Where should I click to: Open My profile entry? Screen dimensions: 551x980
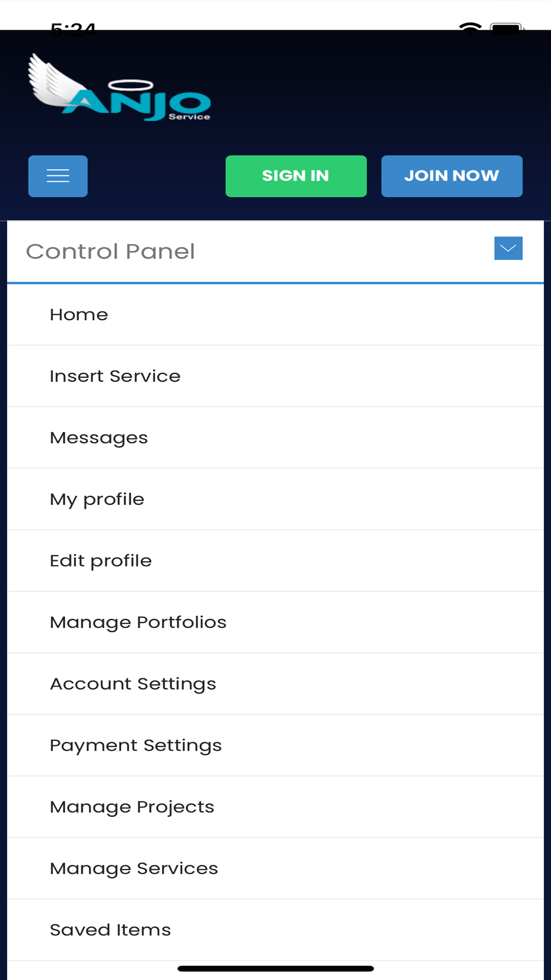(x=275, y=499)
